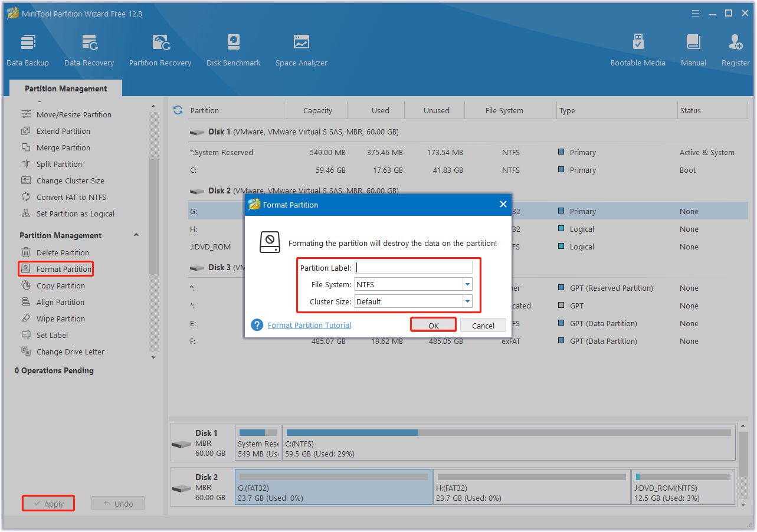Run the Disk Benchmark tool
The image size is (757, 532).
[233, 48]
